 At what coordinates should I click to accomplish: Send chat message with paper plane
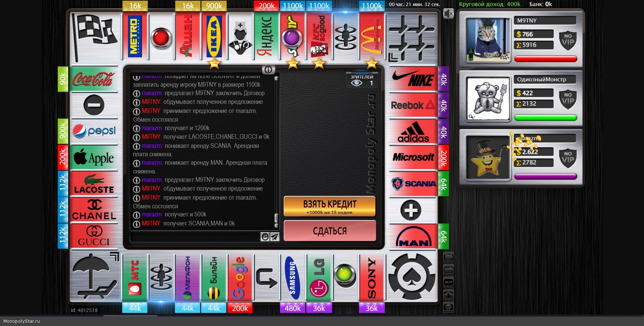pos(275,237)
